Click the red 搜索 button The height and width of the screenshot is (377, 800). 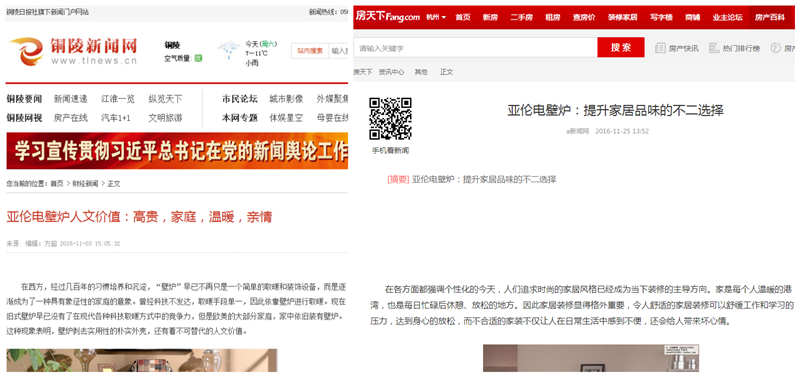(x=621, y=47)
